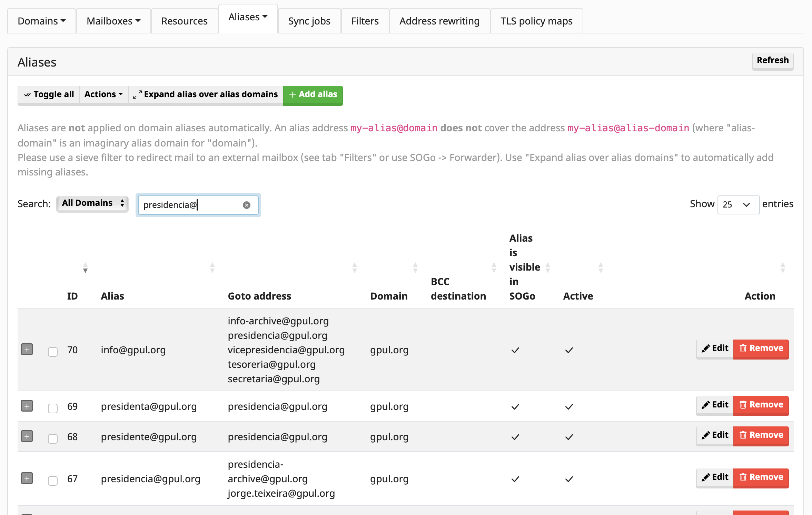This screenshot has height=515, width=812.
Task: Click the Active checkmark for alias 70
Action: (x=569, y=350)
